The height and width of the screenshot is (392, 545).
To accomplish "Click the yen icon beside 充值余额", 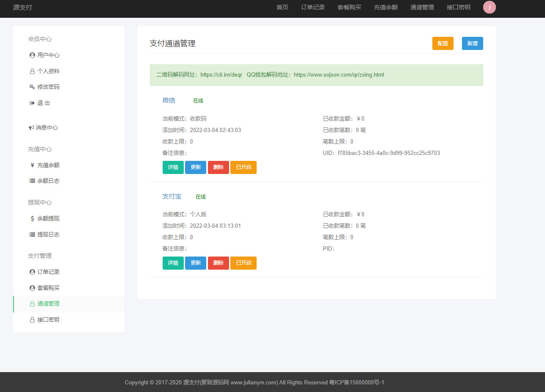I will (32, 165).
